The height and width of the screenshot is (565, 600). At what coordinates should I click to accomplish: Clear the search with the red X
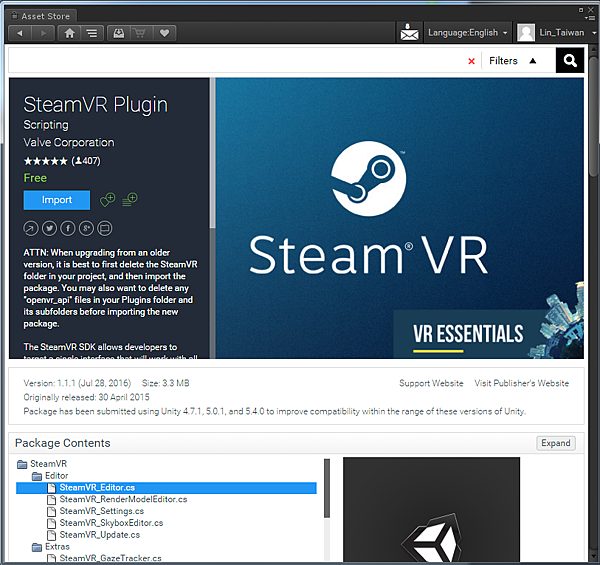471,61
